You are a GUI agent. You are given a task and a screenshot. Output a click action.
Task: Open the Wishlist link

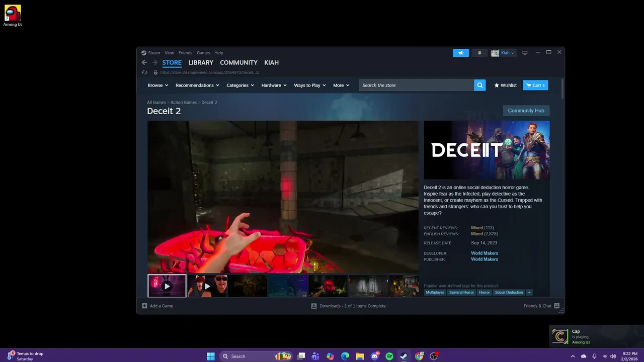coord(506,85)
